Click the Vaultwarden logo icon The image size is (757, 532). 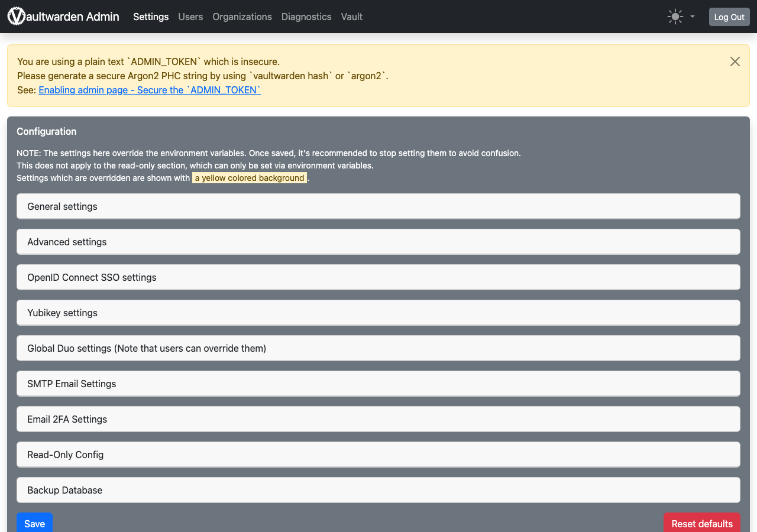tap(17, 17)
